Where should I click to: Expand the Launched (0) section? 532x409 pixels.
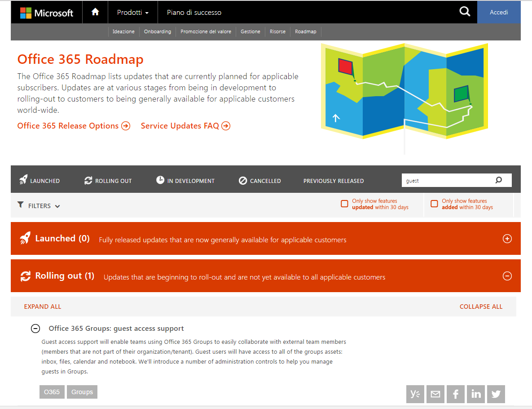point(507,239)
